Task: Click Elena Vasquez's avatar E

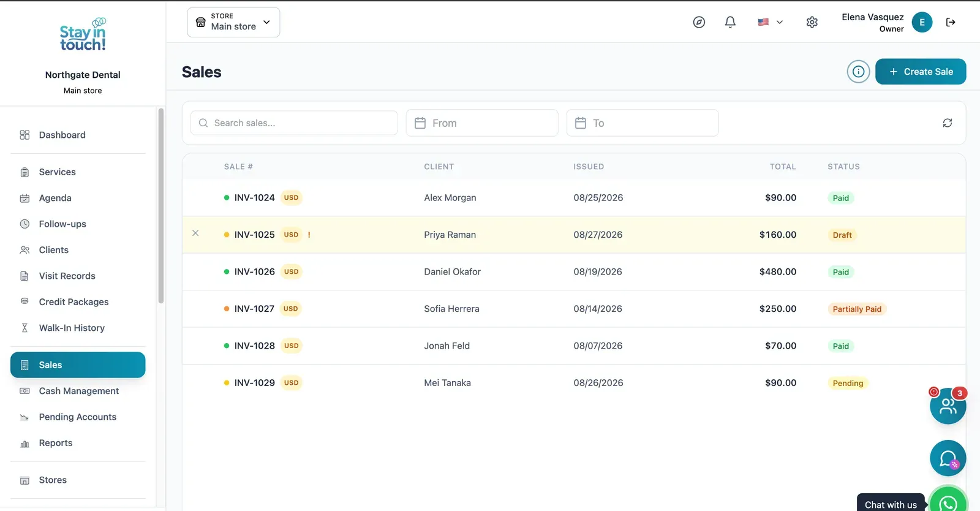Action: click(922, 22)
